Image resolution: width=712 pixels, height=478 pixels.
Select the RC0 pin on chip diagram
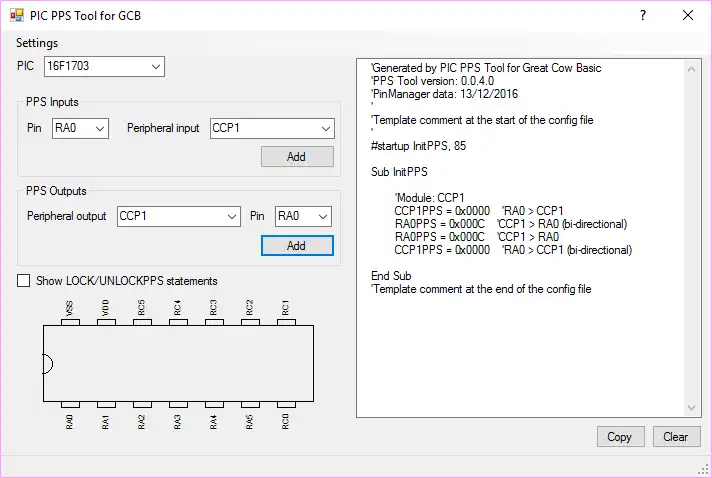pos(286,404)
